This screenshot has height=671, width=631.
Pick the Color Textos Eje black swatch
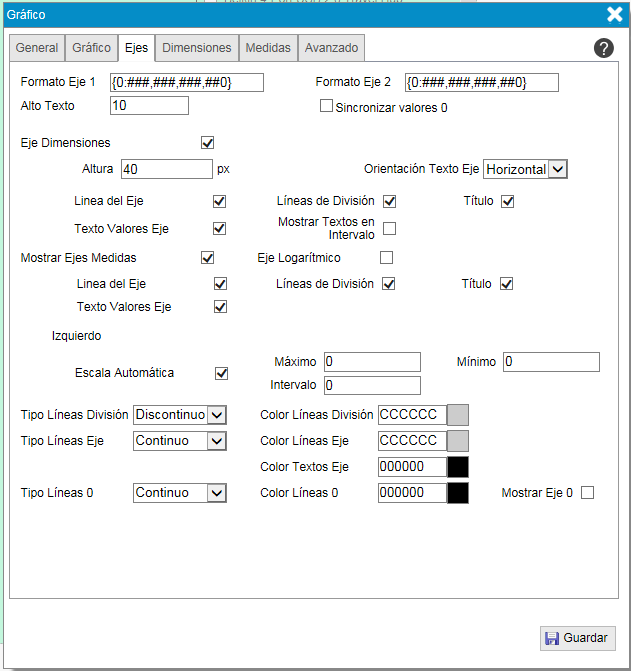[x=457, y=466]
